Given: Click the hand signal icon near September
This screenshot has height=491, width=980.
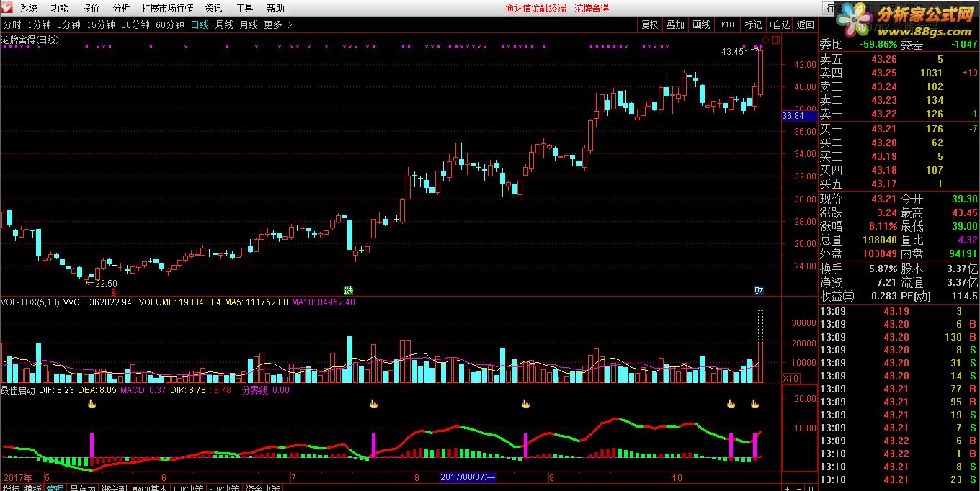Looking at the screenshot, I should [x=525, y=404].
